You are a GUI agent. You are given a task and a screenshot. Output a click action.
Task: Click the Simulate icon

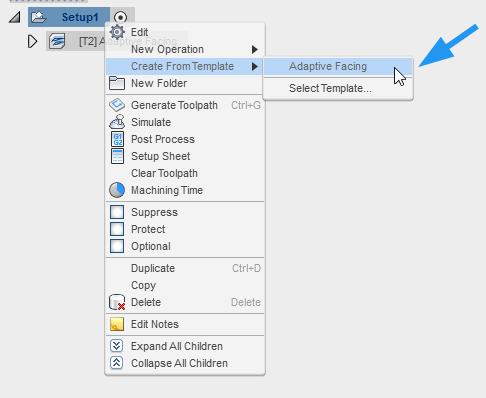click(x=117, y=122)
